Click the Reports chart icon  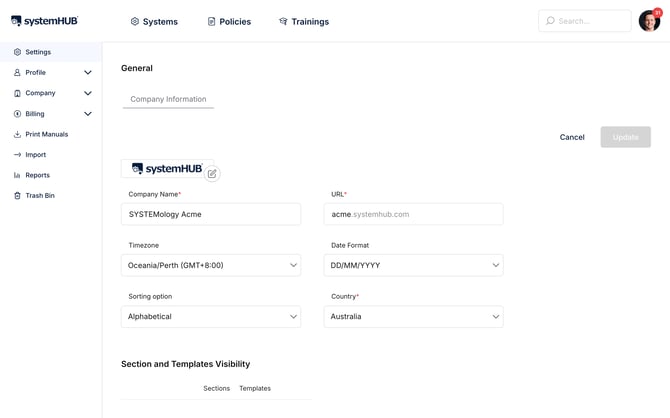click(17, 175)
